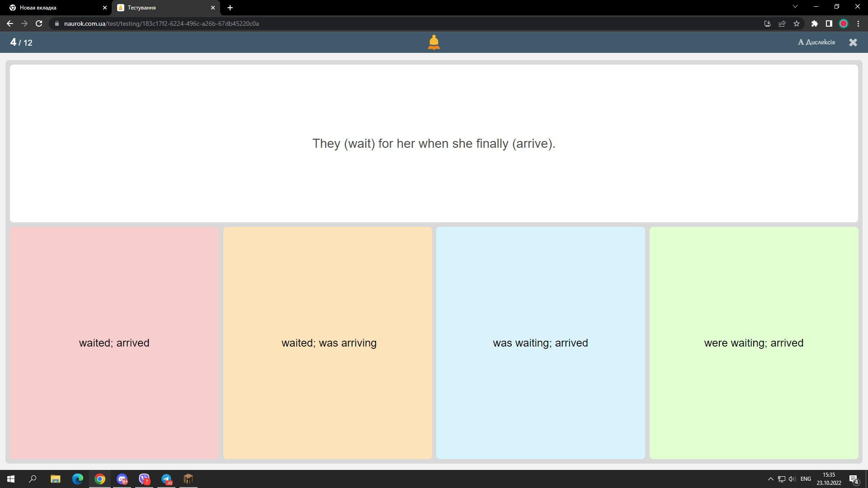This screenshot has width=868, height=488.
Task: Click the question counter 4 / 12
Action: pyautogui.click(x=21, y=42)
